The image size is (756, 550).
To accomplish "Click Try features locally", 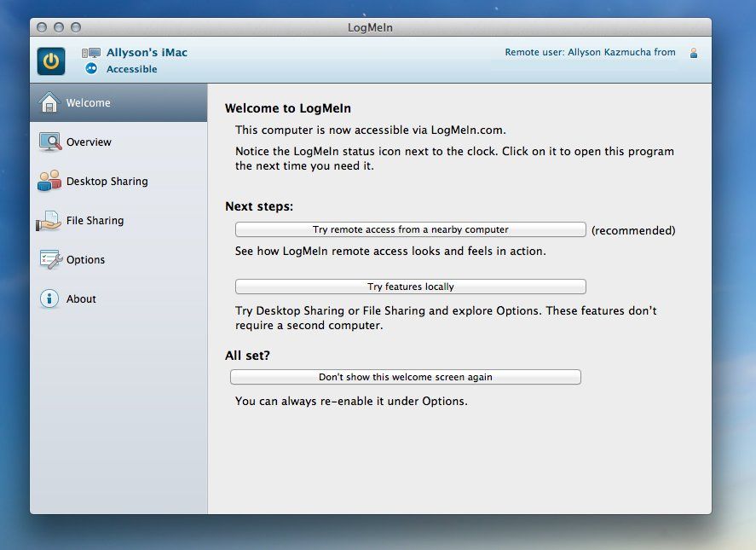I will pyautogui.click(x=409, y=287).
